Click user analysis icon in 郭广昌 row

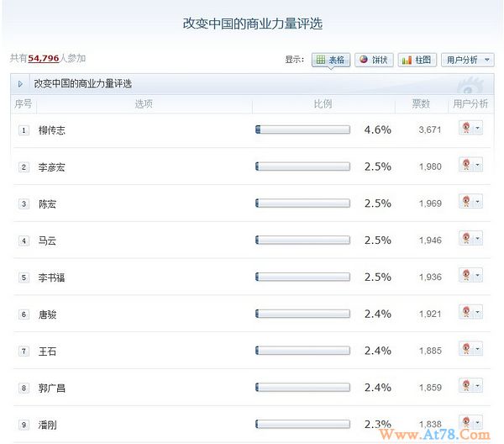click(465, 386)
